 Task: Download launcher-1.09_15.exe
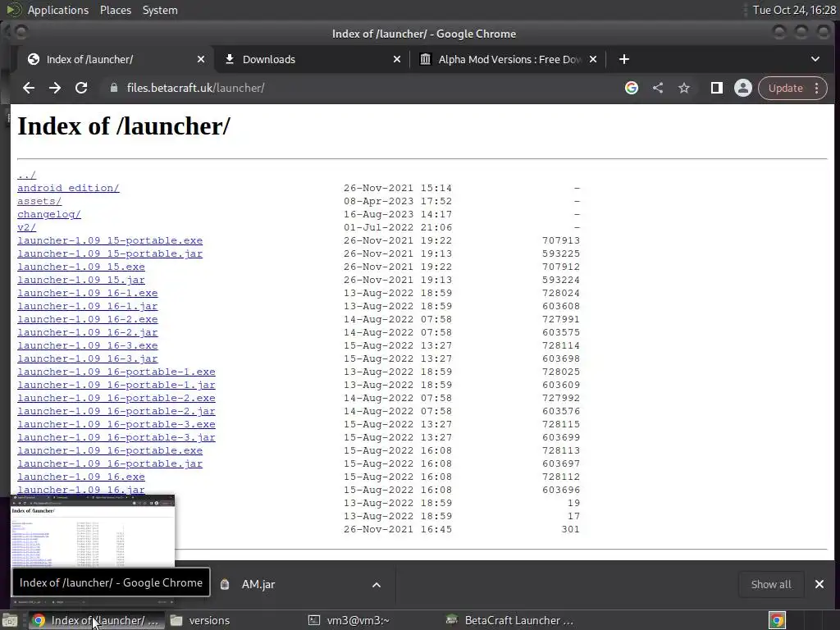click(81, 267)
